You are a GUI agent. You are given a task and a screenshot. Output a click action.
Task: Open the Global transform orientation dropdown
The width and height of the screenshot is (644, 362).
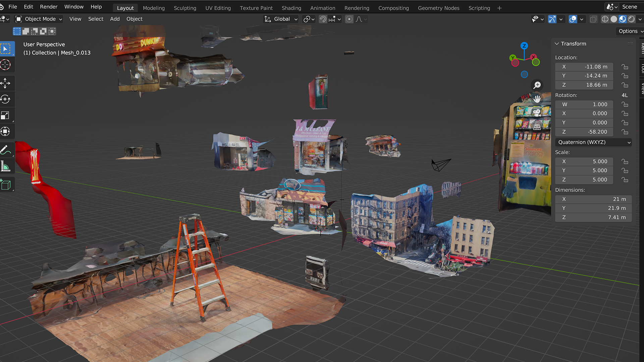pyautogui.click(x=281, y=19)
